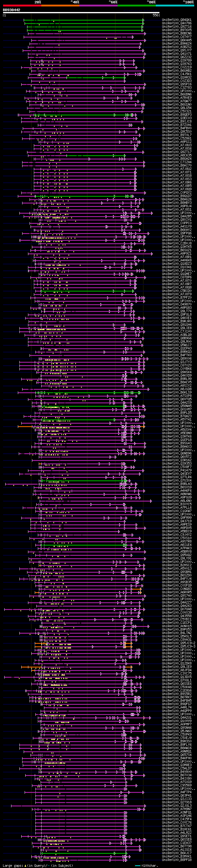Click the cyan =100char. scale legend

pyautogui.click(x=146, y=866)
